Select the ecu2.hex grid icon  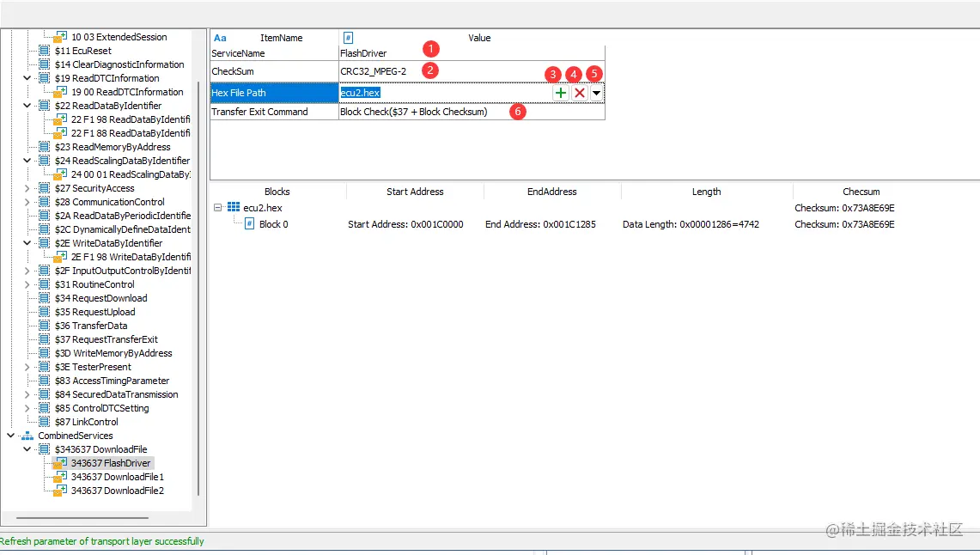pos(234,207)
